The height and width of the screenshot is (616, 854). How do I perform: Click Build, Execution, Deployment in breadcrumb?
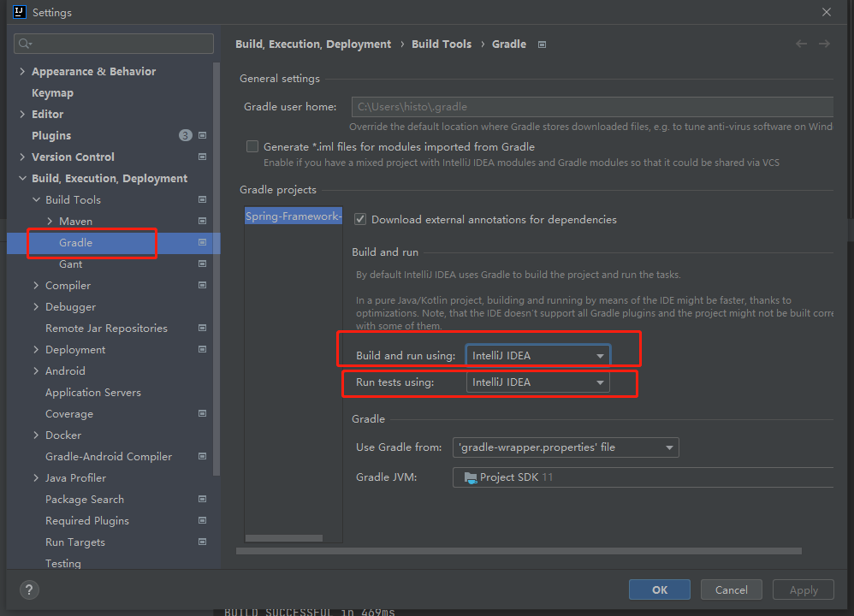313,44
